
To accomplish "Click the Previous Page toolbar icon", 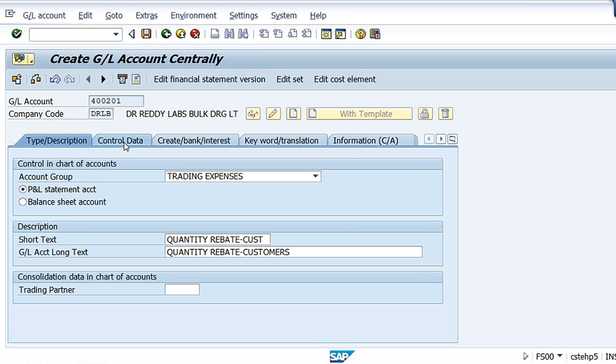I will pos(278,34).
